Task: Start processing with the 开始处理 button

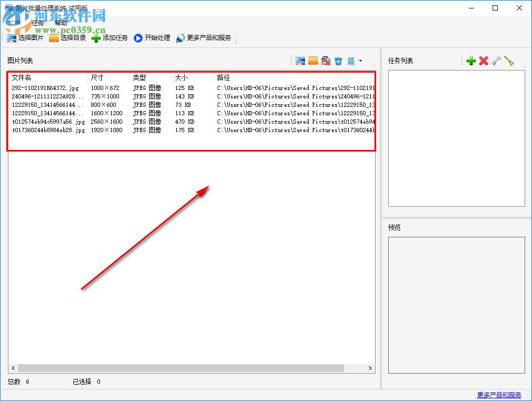Action: click(152, 38)
